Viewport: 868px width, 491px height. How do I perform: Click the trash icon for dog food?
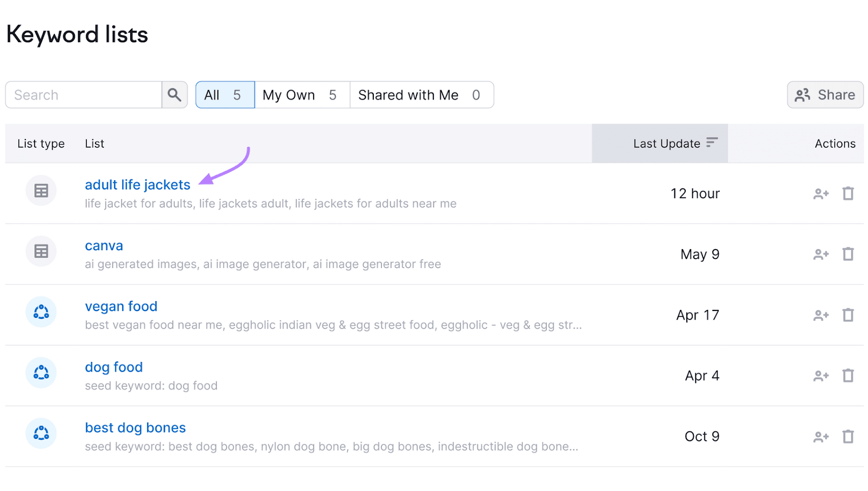(848, 375)
